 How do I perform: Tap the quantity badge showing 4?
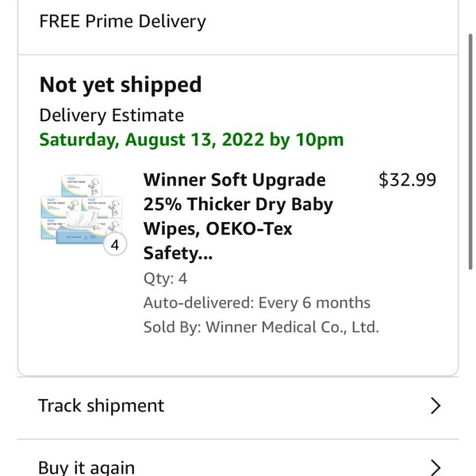pos(115,244)
